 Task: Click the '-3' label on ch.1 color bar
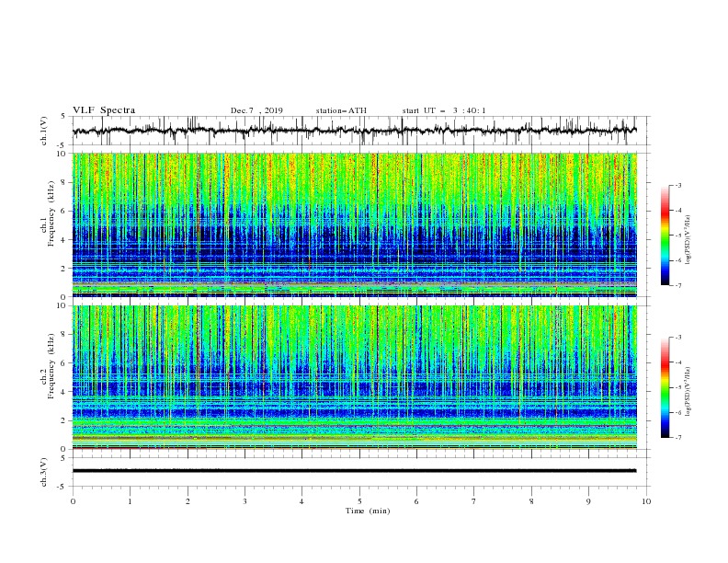coord(677,185)
